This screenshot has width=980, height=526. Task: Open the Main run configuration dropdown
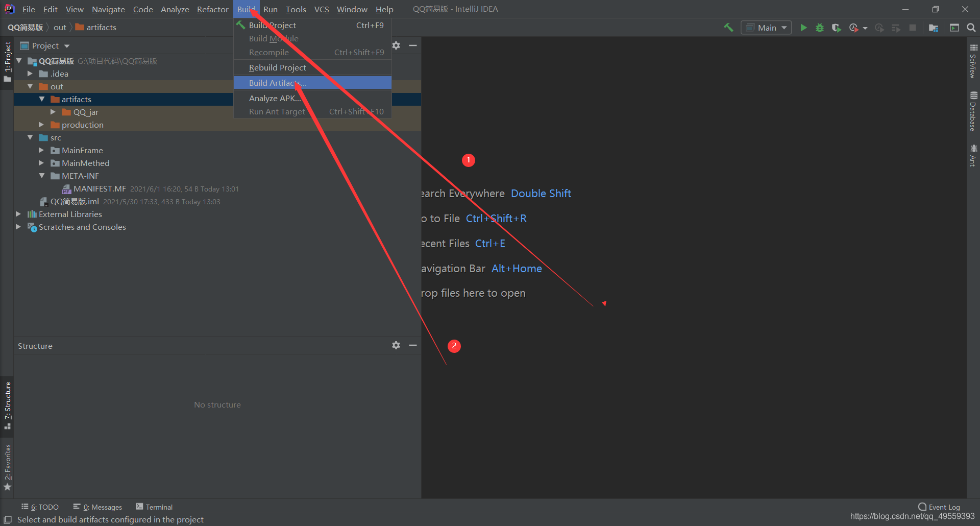(766, 28)
